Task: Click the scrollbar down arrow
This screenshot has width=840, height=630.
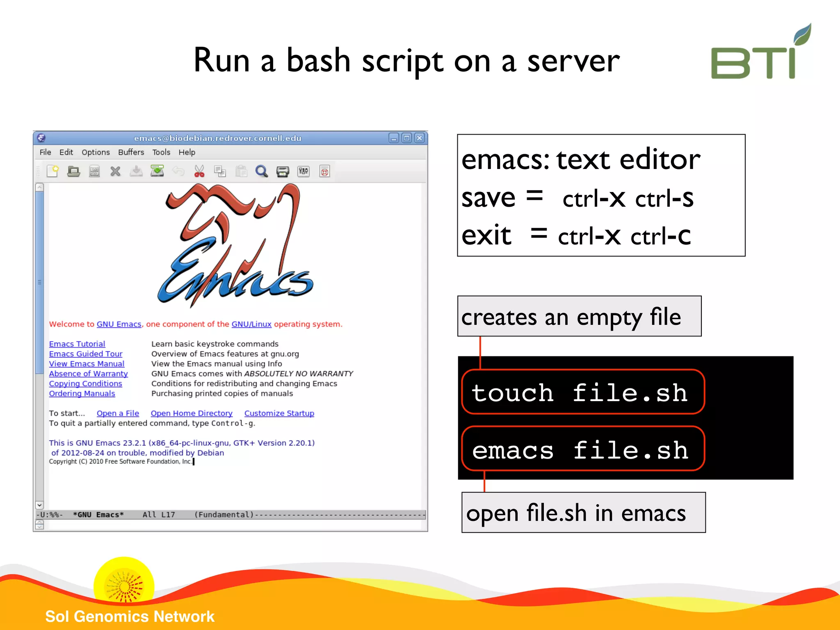Action: click(x=39, y=505)
